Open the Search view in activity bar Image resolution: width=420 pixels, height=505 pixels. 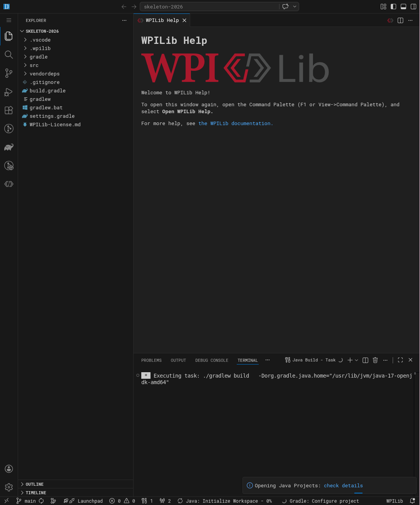tap(9, 55)
